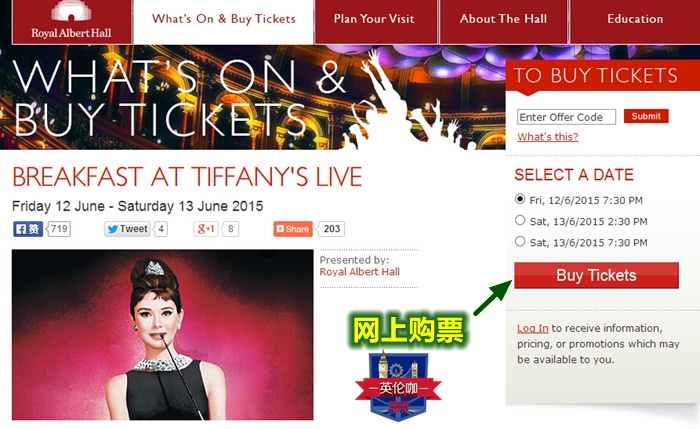
Task: Click the Facebook like button
Action: (28, 229)
